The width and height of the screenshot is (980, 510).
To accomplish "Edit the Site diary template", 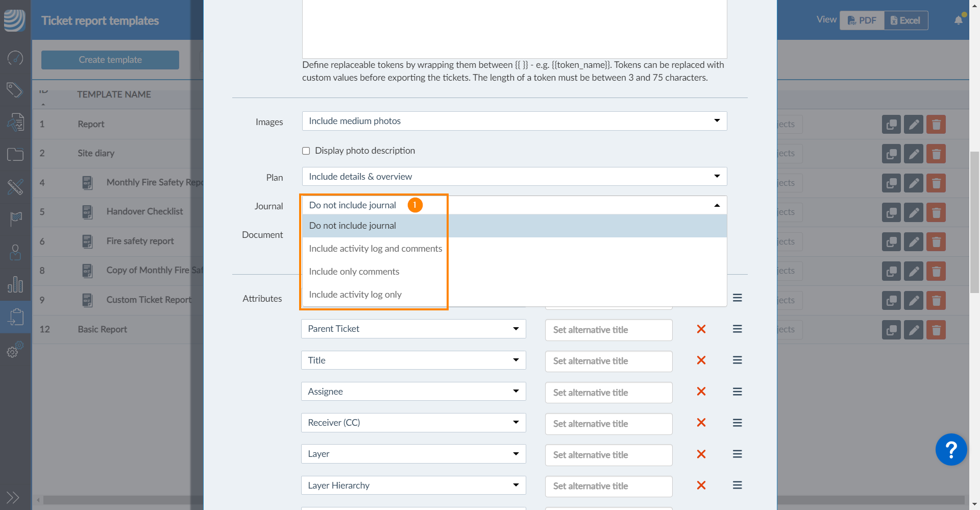I will 913,154.
